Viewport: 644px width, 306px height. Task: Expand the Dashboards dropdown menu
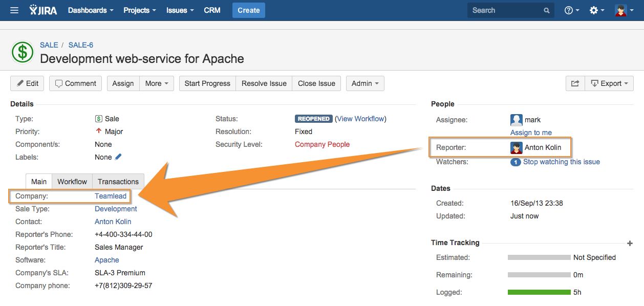coord(91,10)
